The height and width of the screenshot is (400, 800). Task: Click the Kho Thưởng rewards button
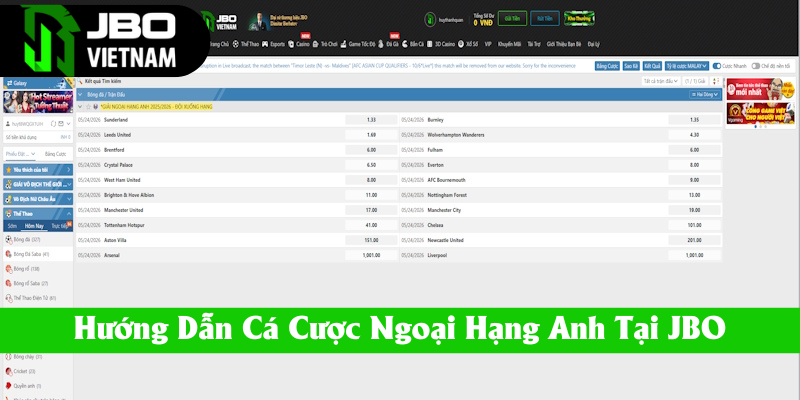(579, 18)
